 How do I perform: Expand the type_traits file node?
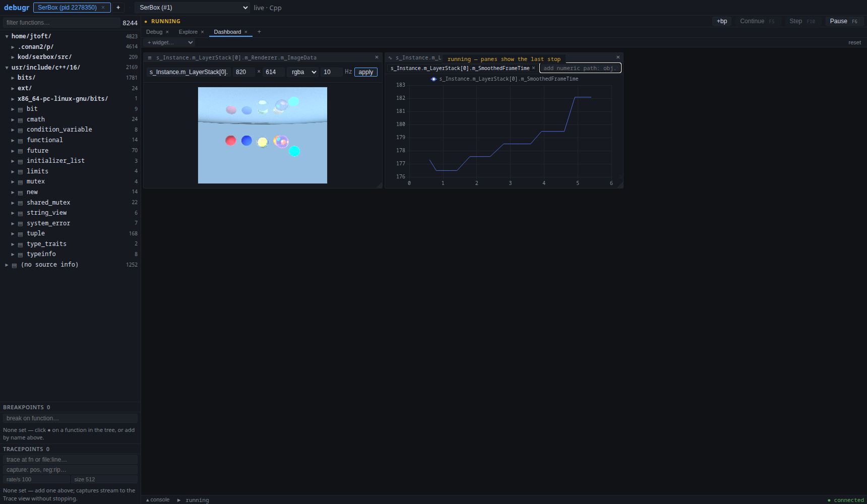click(x=13, y=244)
